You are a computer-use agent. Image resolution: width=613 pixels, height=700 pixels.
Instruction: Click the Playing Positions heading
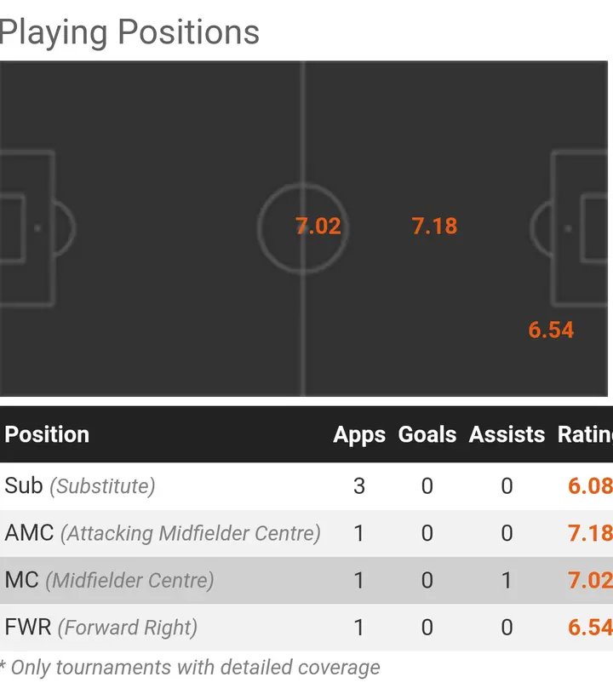(129, 32)
